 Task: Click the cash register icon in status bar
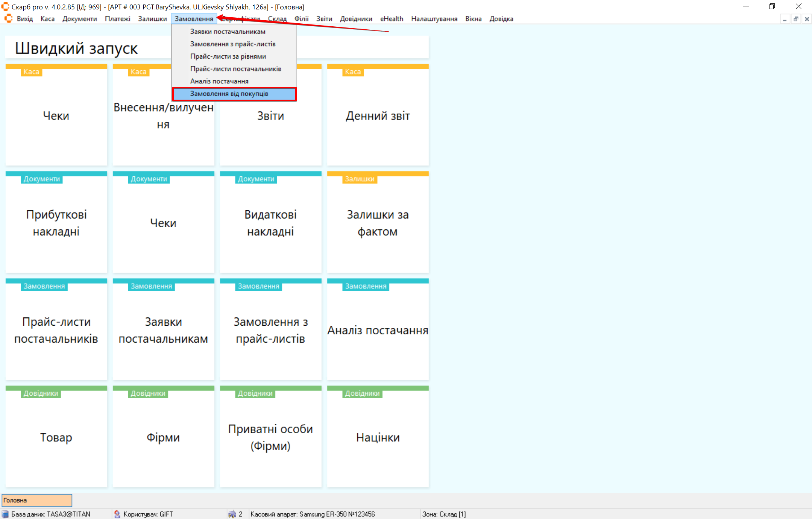(x=232, y=514)
